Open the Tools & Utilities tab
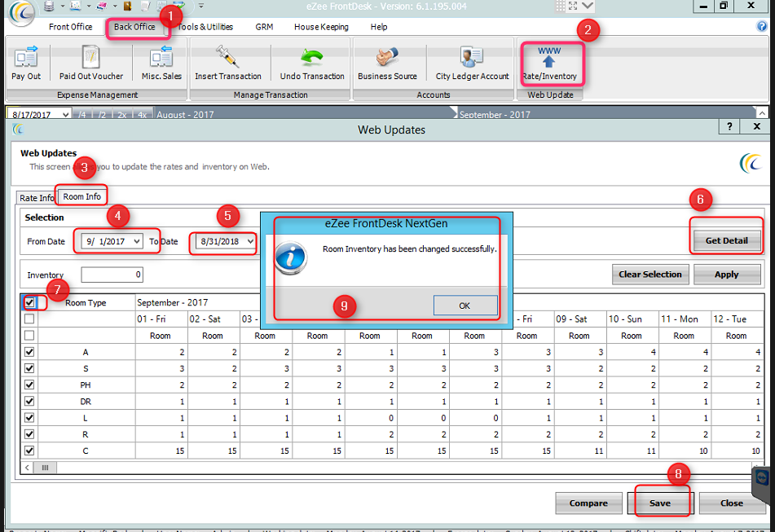Image resolution: width=775 pixels, height=532 pixels. pos(205,27)
